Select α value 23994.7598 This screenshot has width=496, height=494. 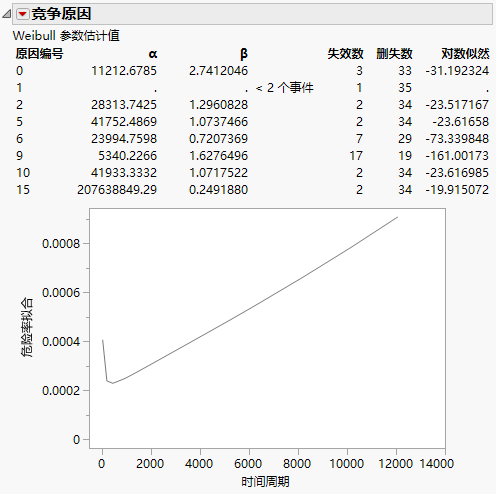[x=124, y=139]
